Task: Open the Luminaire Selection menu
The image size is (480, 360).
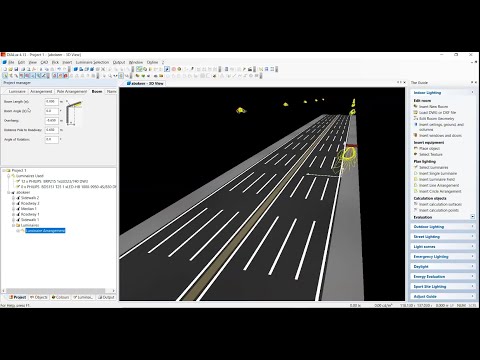Action: [x=92, y=62]
